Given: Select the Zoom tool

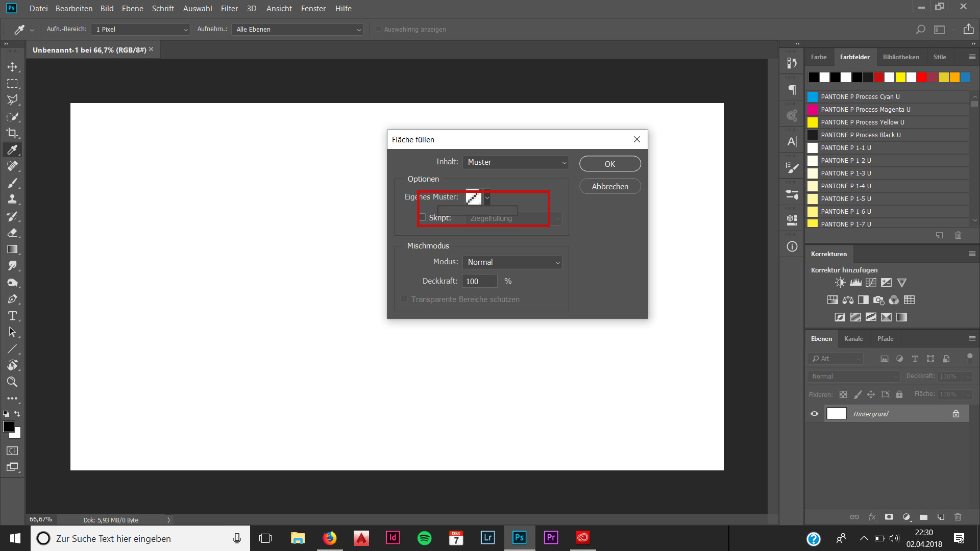Looking at the screenshot, I should pos(12,382).
